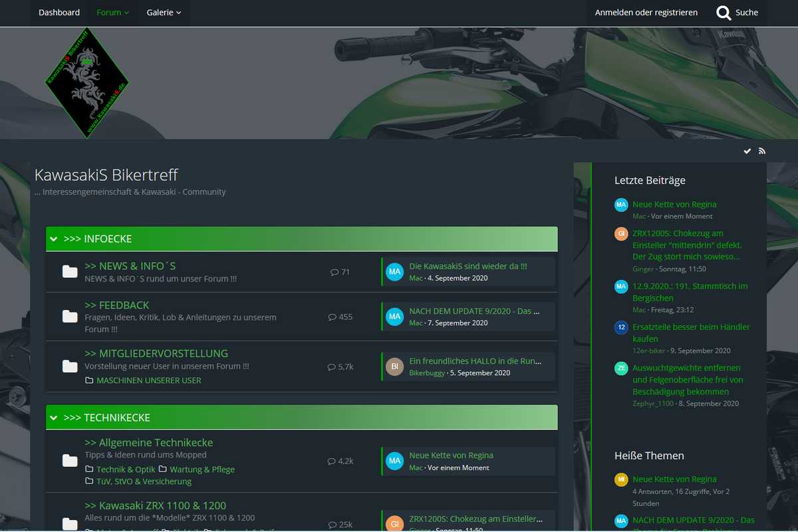This screenshot has width=798, height=532.
Task: Click MA avatar next to 191. Stammtisch post
Action: [x=621, y=287]
